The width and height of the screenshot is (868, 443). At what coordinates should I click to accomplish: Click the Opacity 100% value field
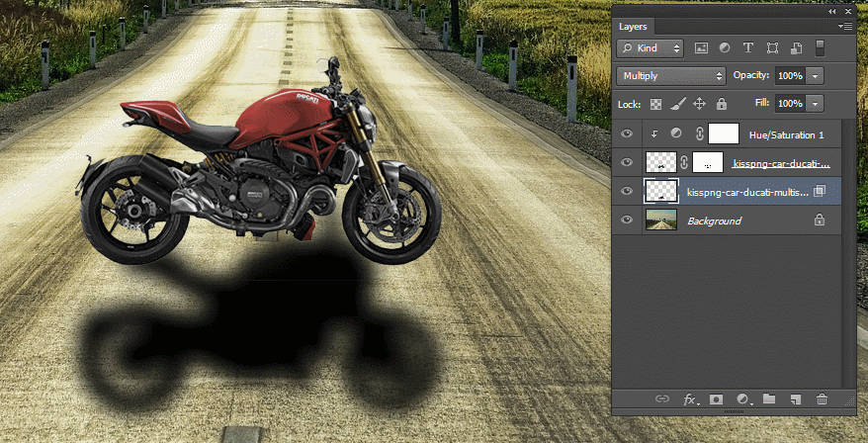coord(791,76)
